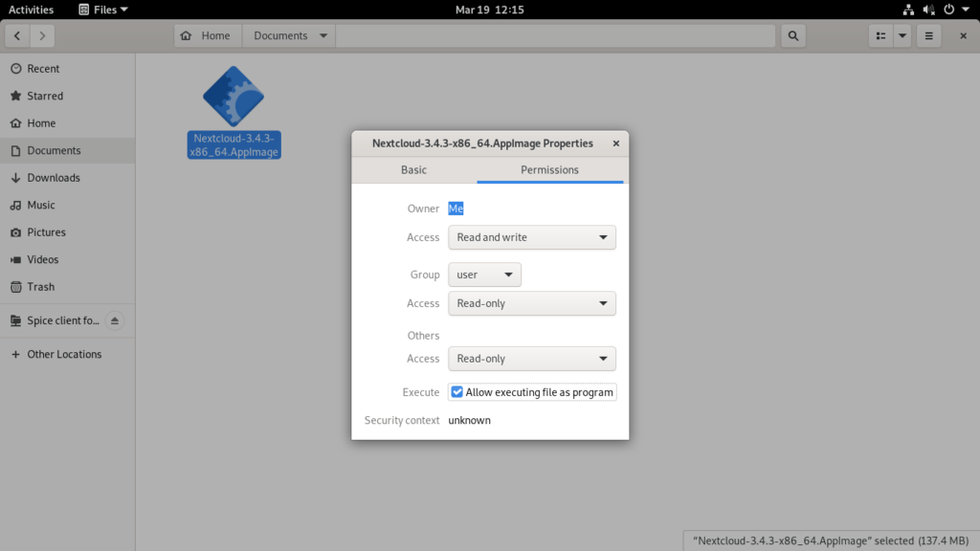Viewport: 980px width, 551px height.
Task: Go to Home in the path bar
Action: click(x=208, y=35)
